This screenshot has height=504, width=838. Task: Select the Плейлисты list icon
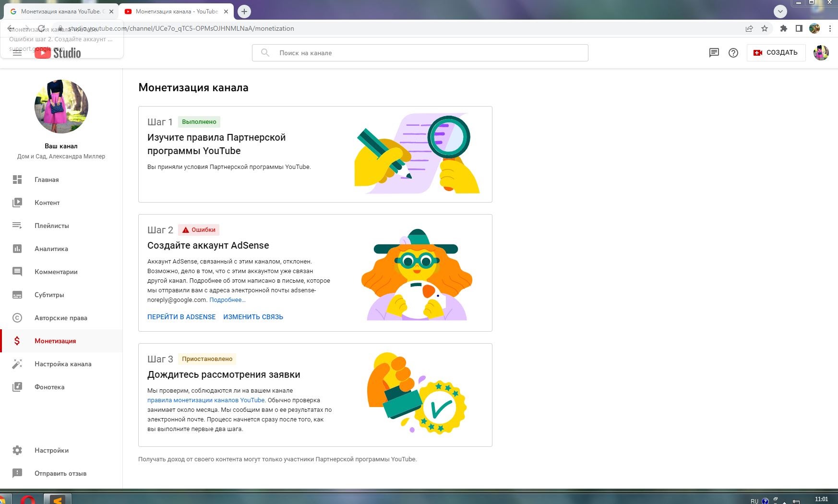point(17,226)
